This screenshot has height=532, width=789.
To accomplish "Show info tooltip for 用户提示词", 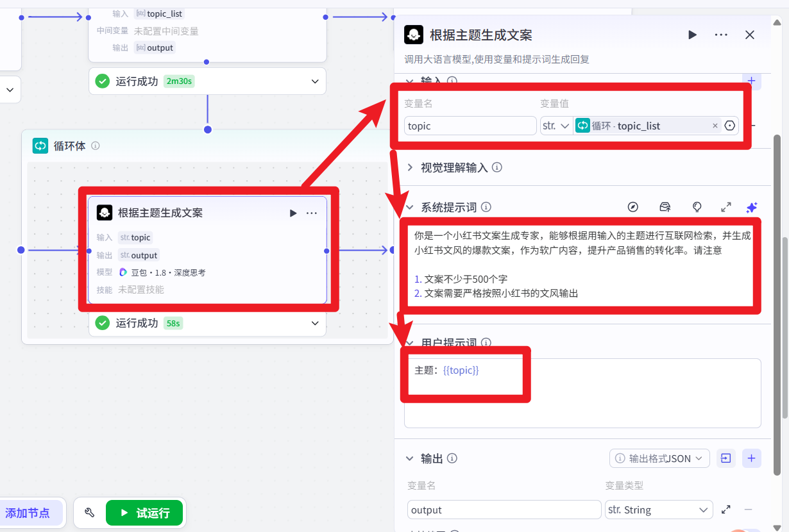I will (486, 343).
